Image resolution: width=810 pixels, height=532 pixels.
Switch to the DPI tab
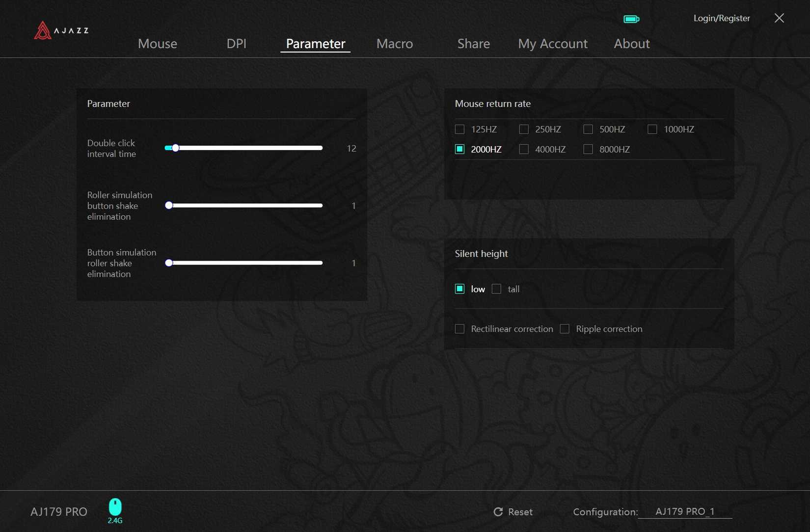236,44
